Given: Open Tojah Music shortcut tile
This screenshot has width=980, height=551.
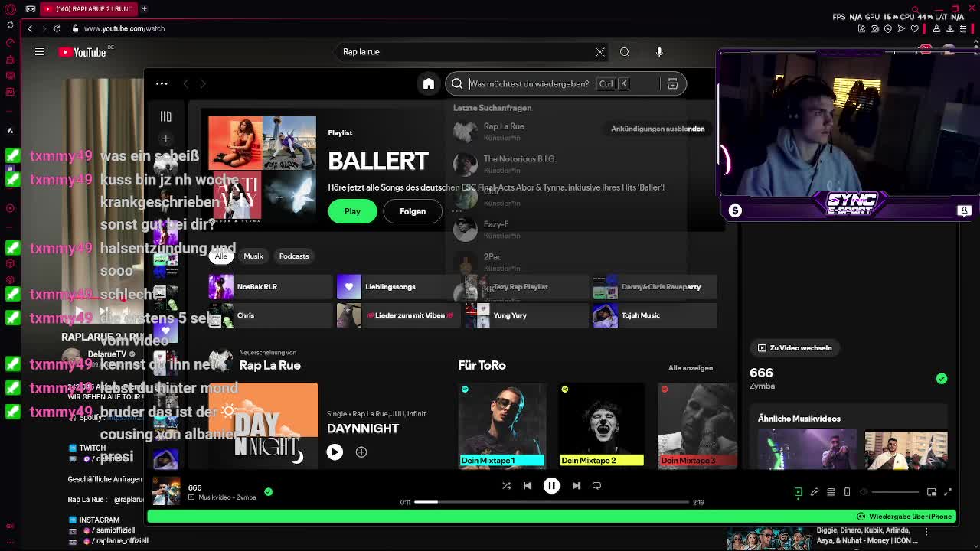Looking at the screenshot, I should click(655, 315).
